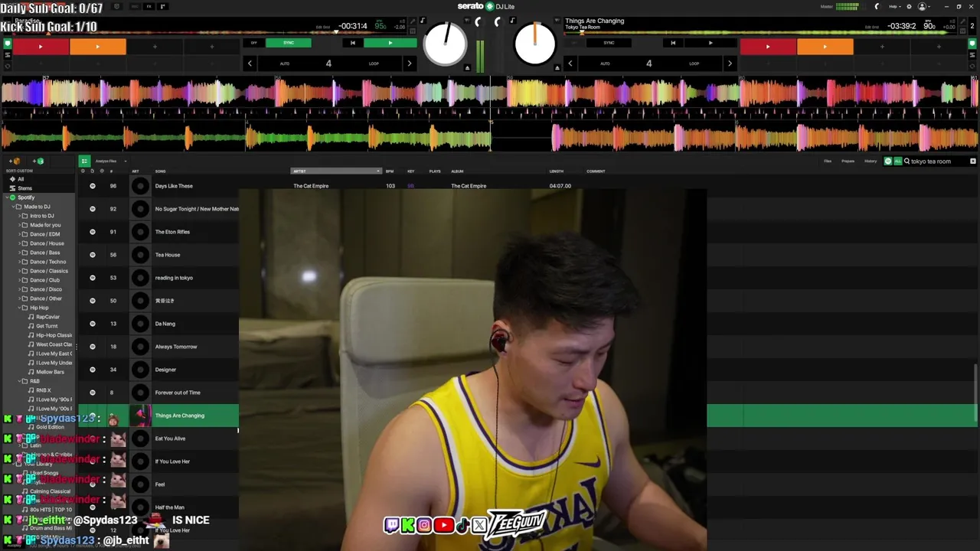Click album art of 'Tea House'
The width and height of the screenshot is (980, 551).
point(140,255)
